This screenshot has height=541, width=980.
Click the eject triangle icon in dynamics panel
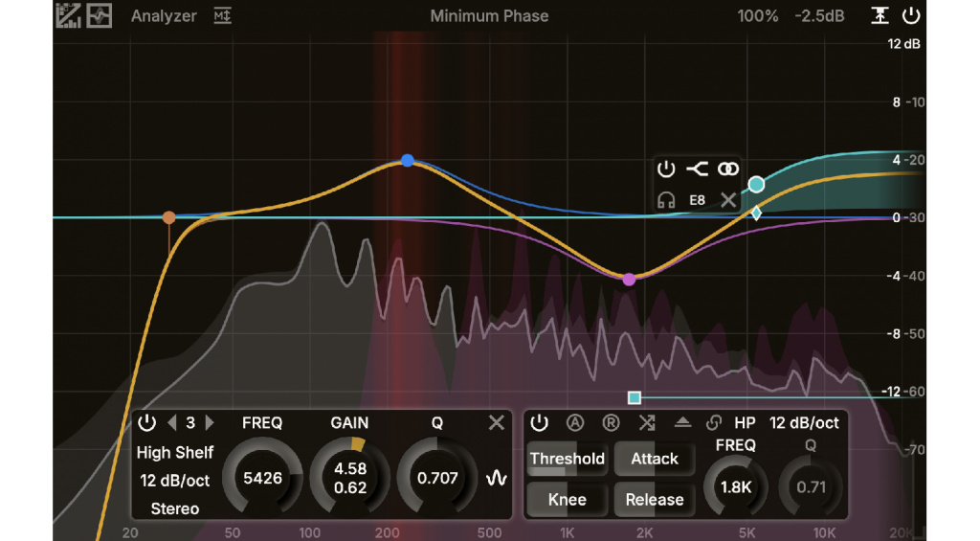point(682,423)
